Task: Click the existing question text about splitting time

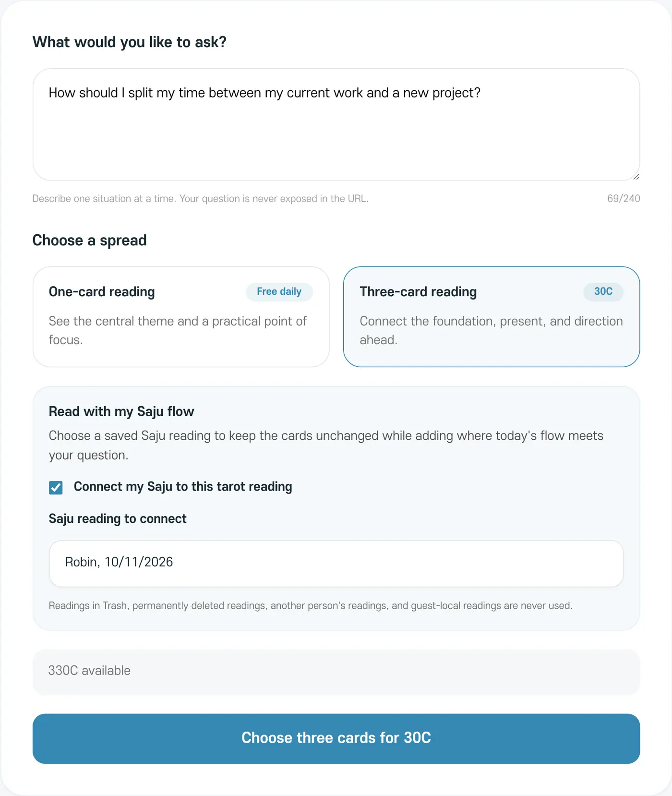Action: pyautogui.click(x=264, y=93)
